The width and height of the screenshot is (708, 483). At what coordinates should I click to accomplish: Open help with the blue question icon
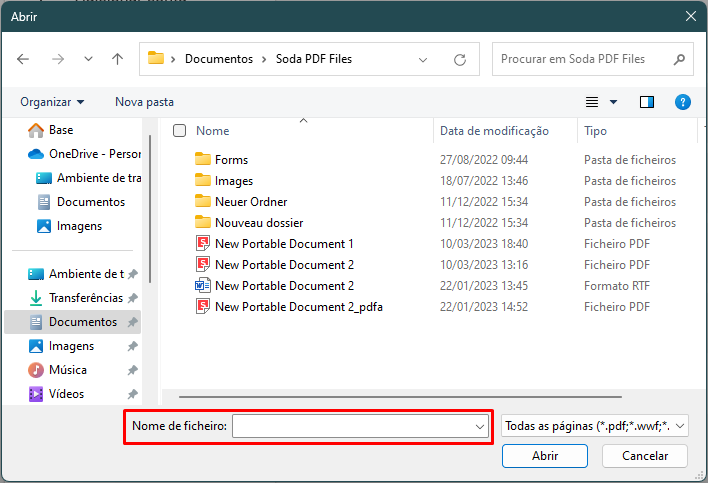pyautogui.click(x=683, y=102)
